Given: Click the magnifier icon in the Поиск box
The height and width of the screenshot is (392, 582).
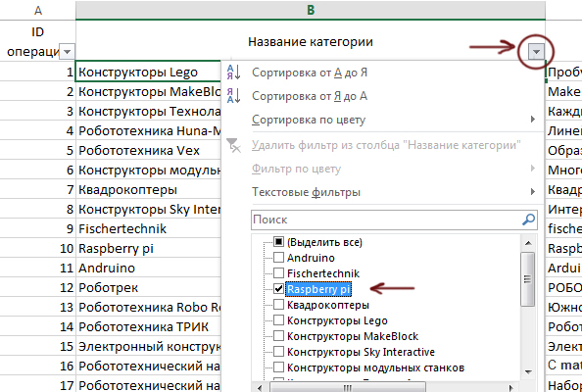Looking at the screenshot, I should coord(528,220).
